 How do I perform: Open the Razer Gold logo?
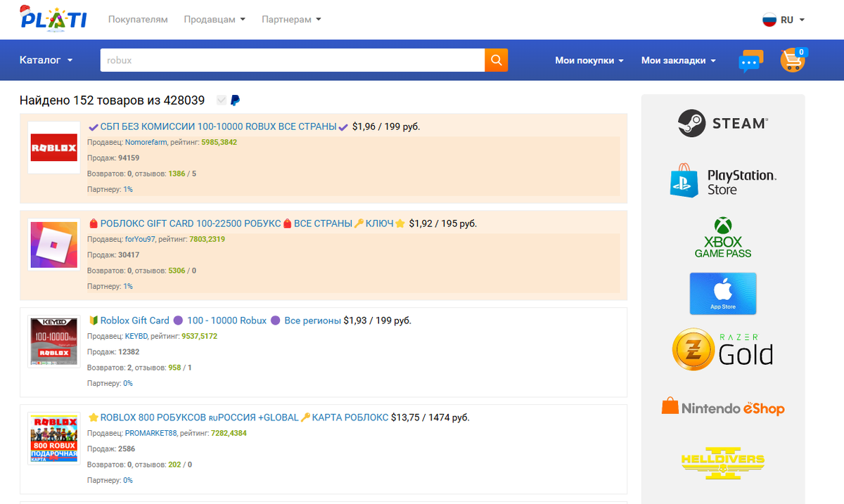(723, 350)
